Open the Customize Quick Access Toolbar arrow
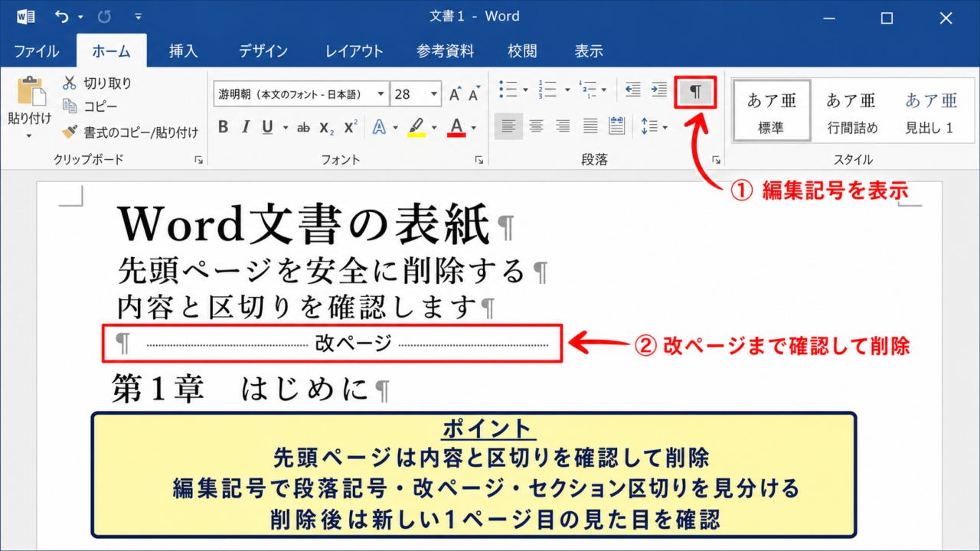 click(138, 16)
